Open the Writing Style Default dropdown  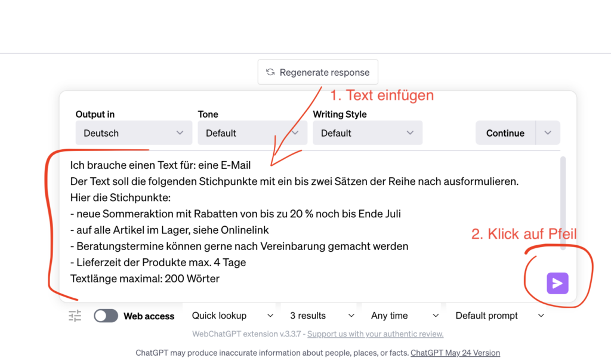click(x=368, y=133)
